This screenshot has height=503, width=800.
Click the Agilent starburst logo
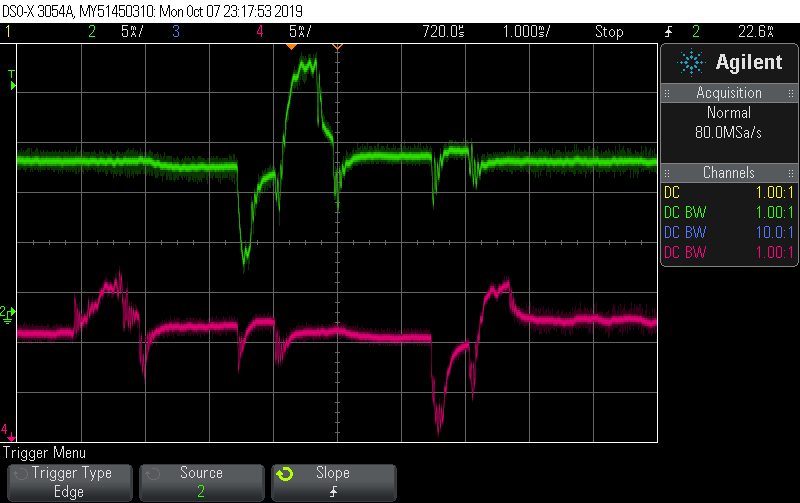(691, 63)
